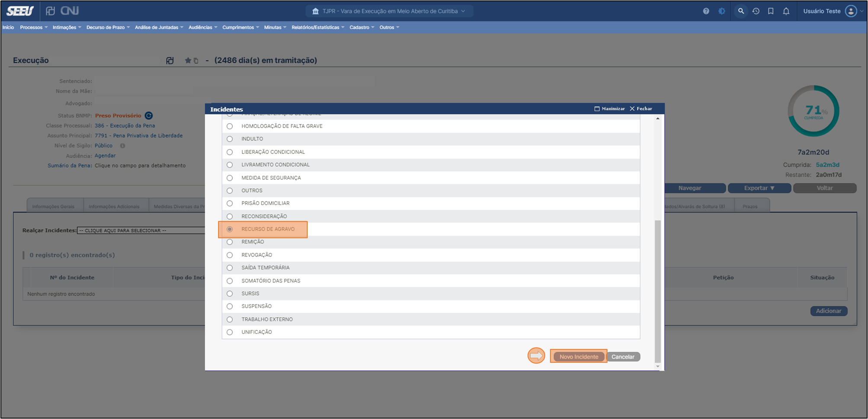Image resolution: width=868 pixels, height=419 pixels.
Task: Open the search magnifier icon
Action: 741,11
